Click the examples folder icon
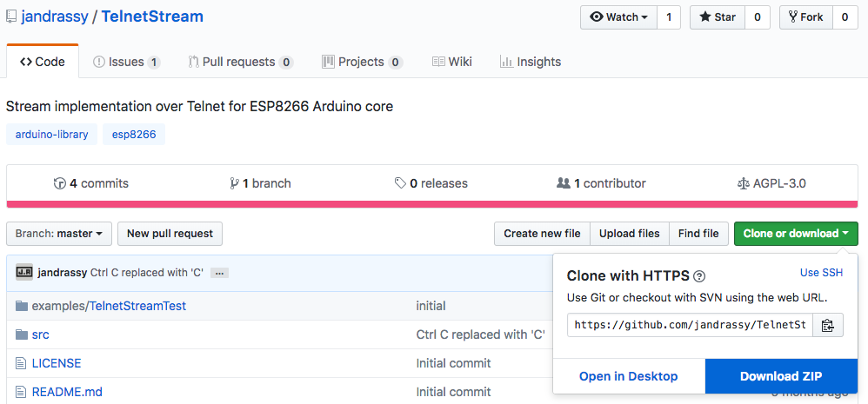The image size is (868, 404). tap(22, 306)
